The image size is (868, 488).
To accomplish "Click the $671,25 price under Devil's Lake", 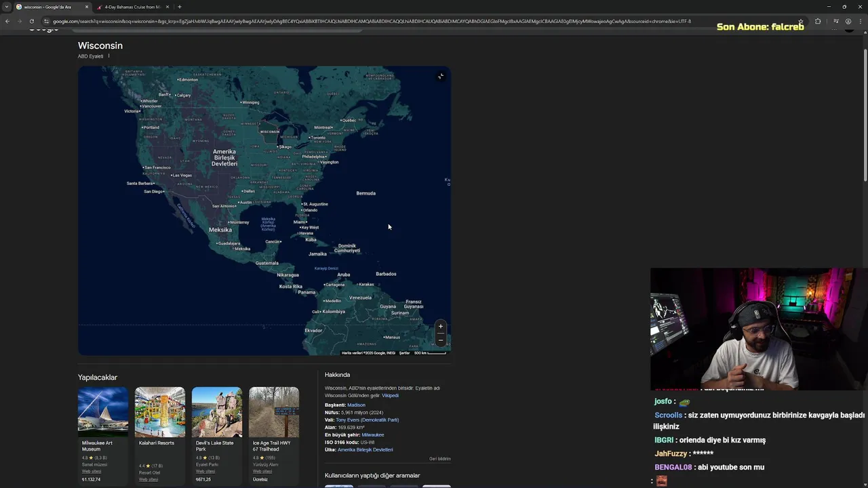I will point(203,479).
